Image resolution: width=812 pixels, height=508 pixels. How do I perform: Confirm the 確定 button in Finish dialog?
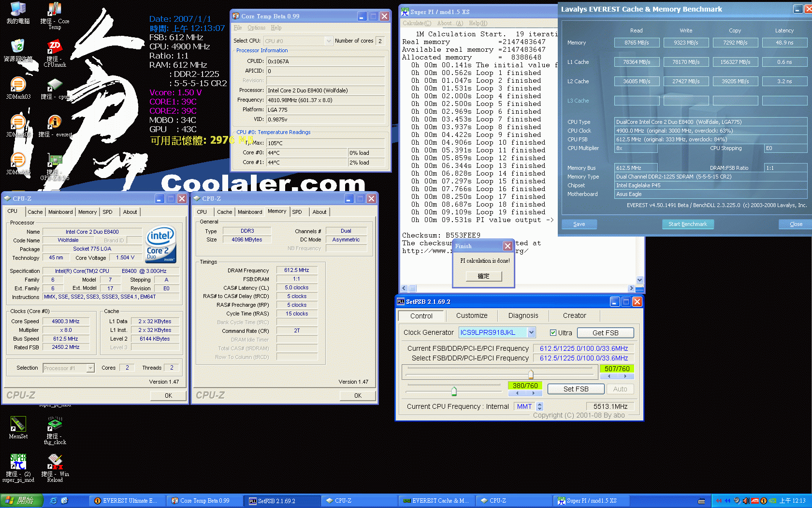[x=483, y=276]
